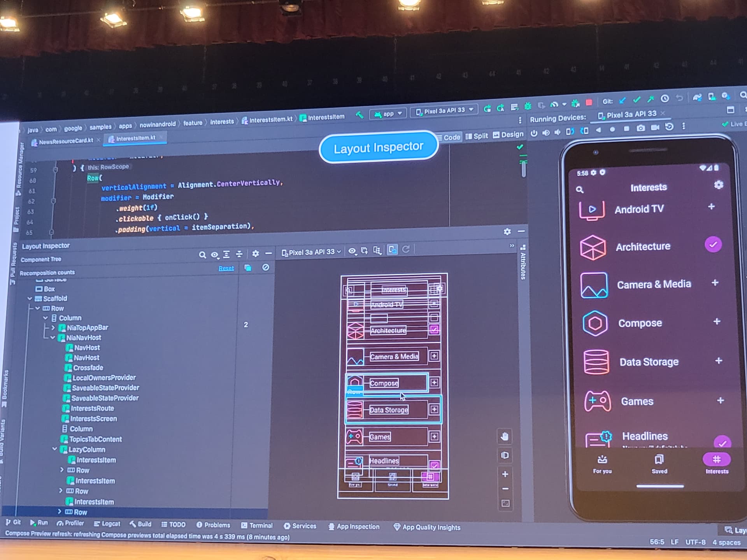Click the Git Update Project arrow icon
The image size is (747, 560).
coord(622,101)
